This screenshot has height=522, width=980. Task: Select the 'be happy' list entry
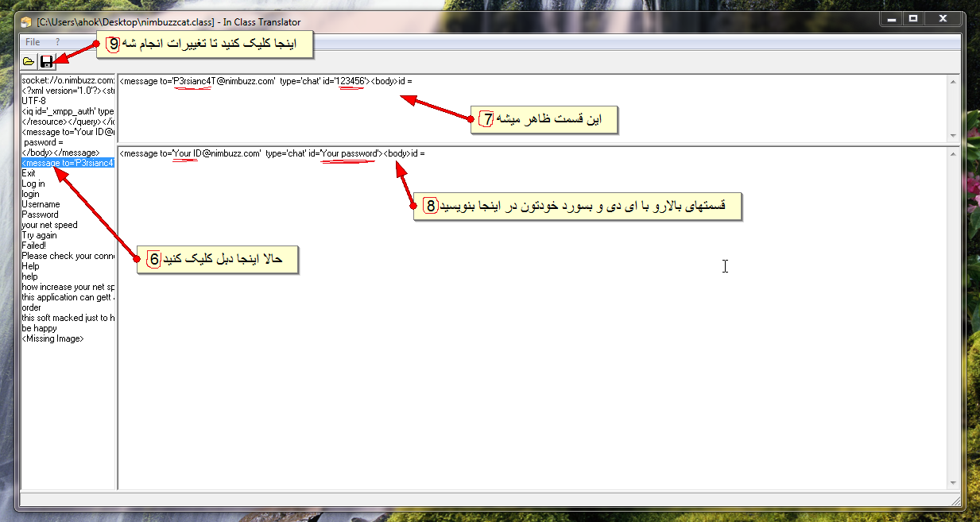[68, 328]
